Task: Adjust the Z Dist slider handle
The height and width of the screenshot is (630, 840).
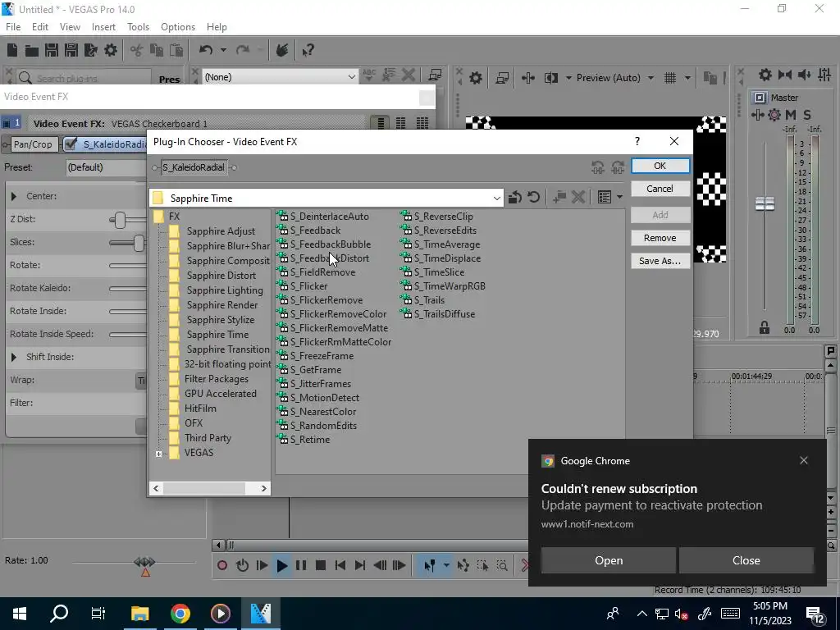Action: point(120,220)
